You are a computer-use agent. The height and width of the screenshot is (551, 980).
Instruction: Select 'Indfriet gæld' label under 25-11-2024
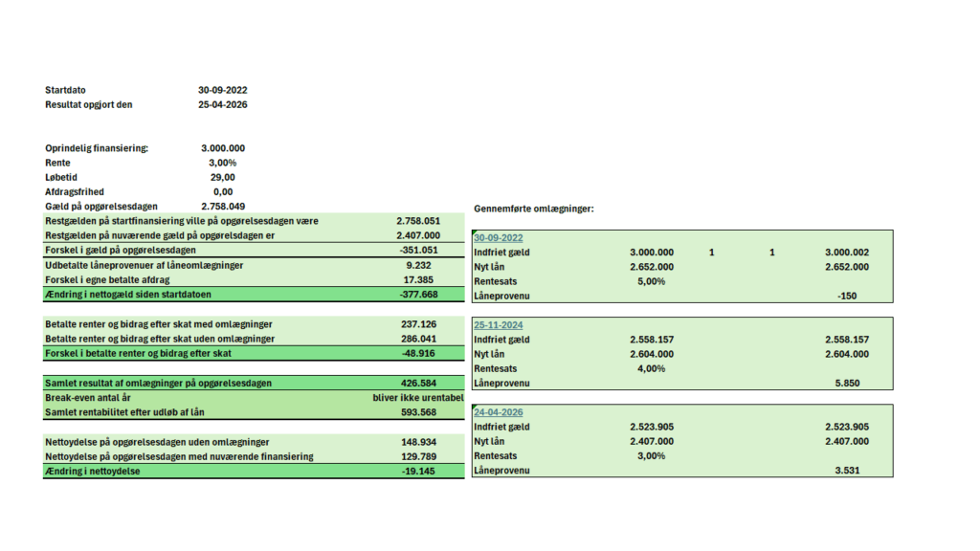[x=501, y=340]
